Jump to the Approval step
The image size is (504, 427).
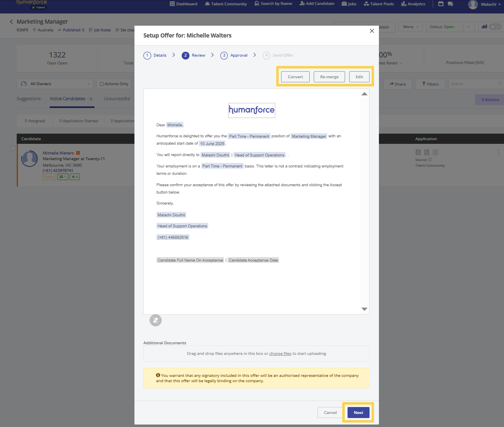[234, 55]
